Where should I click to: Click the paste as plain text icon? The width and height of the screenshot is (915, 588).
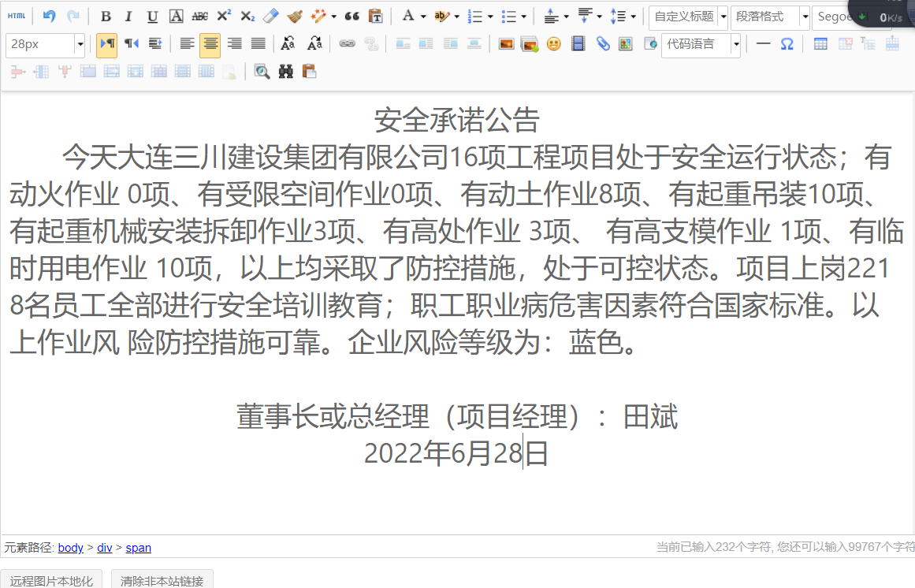(376, 17)
